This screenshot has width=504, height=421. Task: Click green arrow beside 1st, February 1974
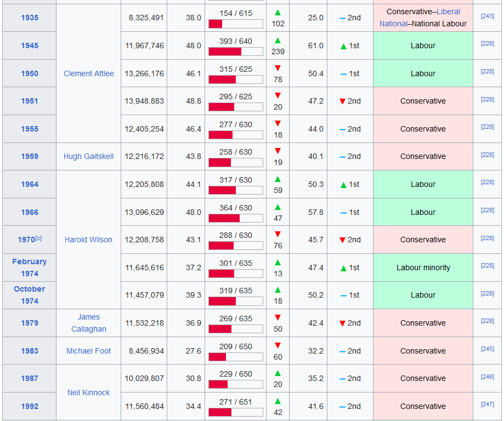point(343,269)
